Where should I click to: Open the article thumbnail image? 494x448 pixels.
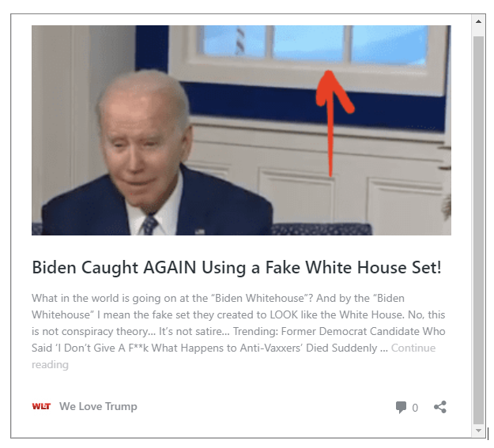tap(241, 130)
